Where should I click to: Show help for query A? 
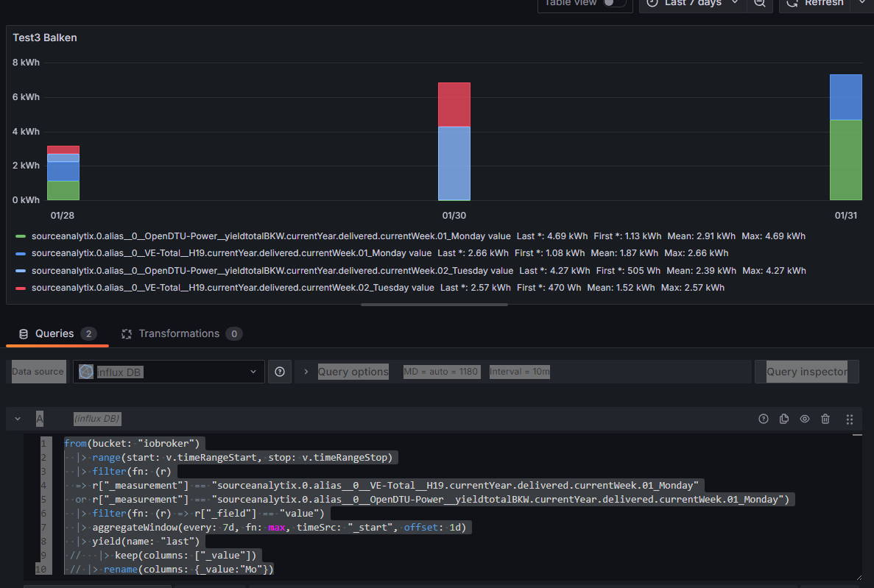pyautogui.click(x=764, y=419)
